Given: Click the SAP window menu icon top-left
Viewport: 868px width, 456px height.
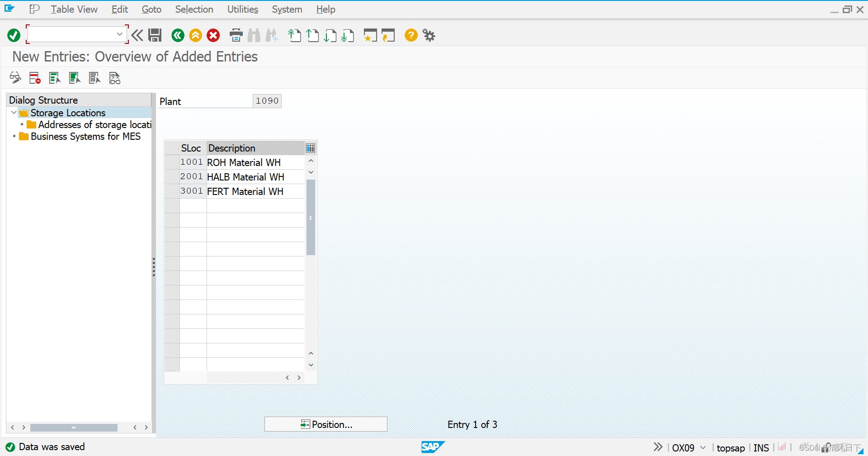Looking at the screenshot, I should pos(9,8).
